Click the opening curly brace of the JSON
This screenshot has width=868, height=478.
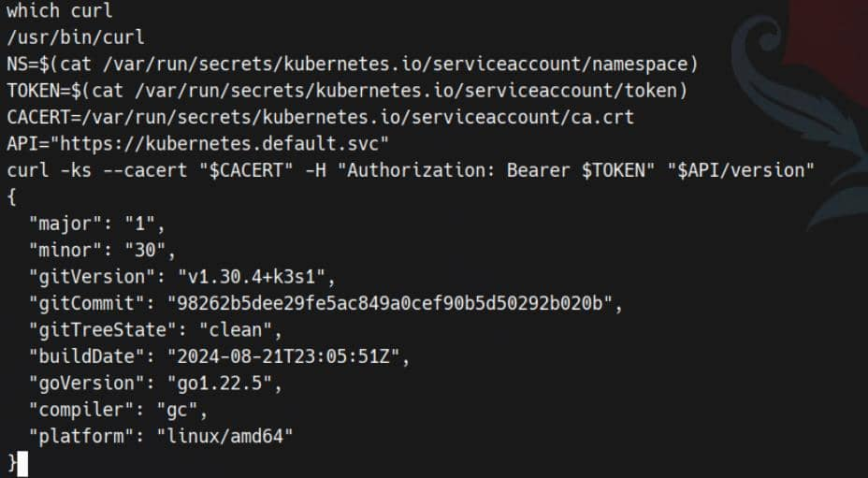[11, 196]
